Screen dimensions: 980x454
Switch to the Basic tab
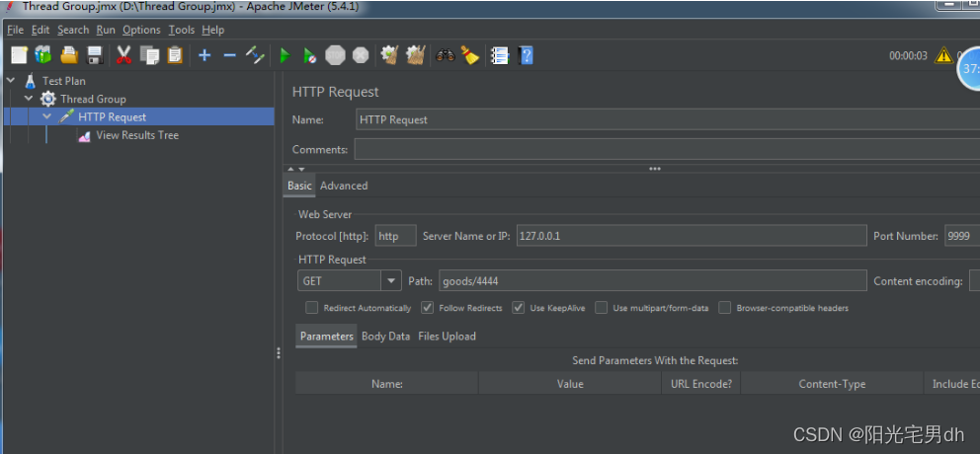299,186
